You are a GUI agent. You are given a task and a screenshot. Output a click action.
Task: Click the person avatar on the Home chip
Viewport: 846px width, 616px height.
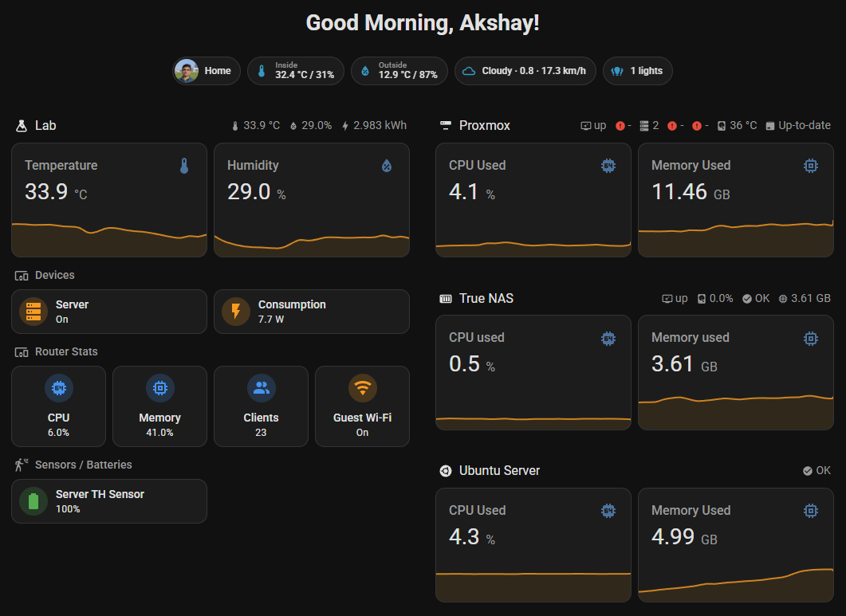click(186, 70)
